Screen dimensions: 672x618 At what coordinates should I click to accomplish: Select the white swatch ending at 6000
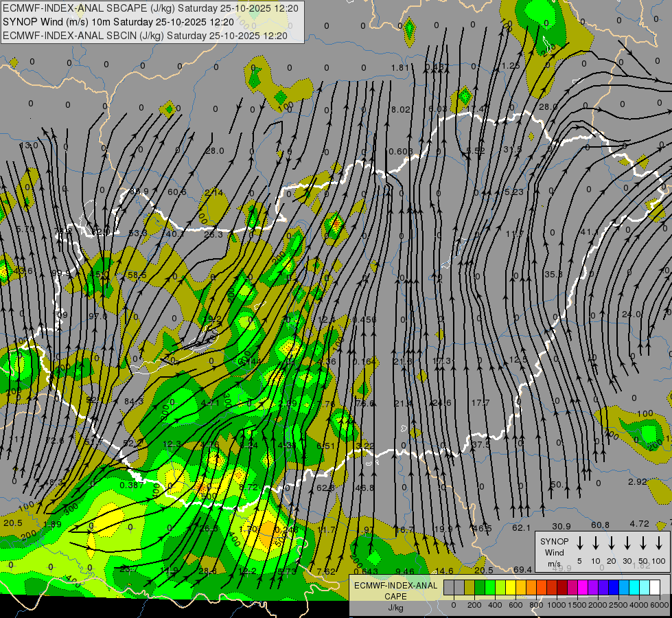pos(655,587)
